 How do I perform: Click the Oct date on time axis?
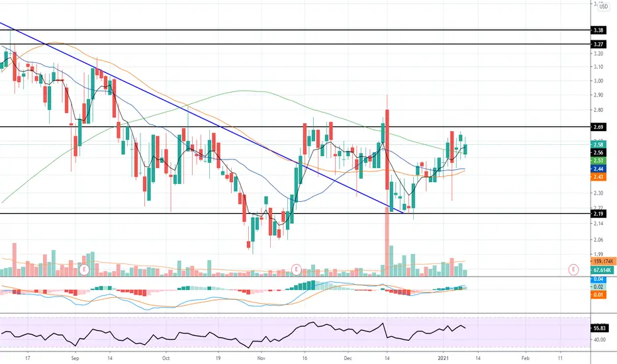click(166, 358)
